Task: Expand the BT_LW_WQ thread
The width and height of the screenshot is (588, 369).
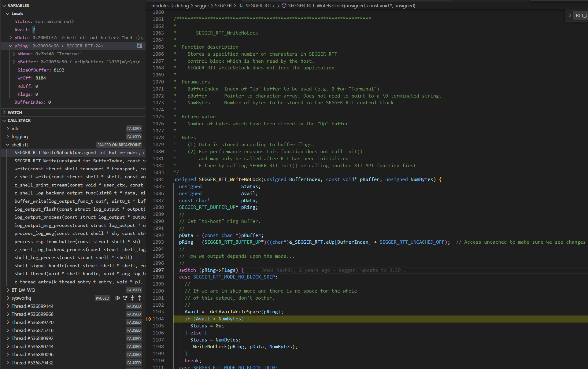Action: [x=8, y=290]
